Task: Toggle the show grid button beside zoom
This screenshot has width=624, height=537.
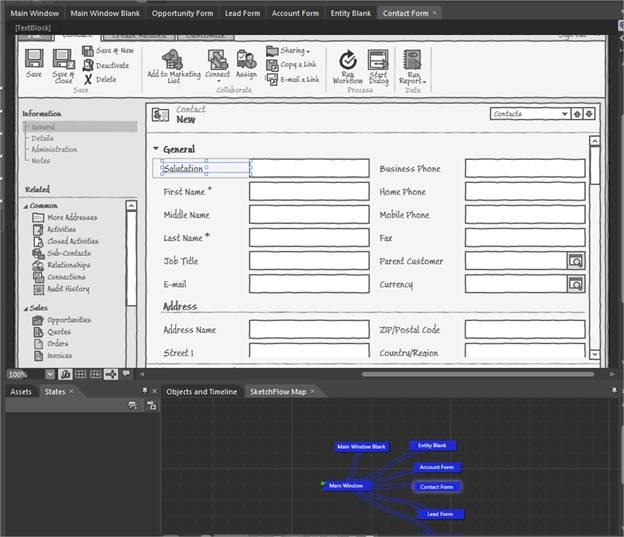Action: pos(81,374)
